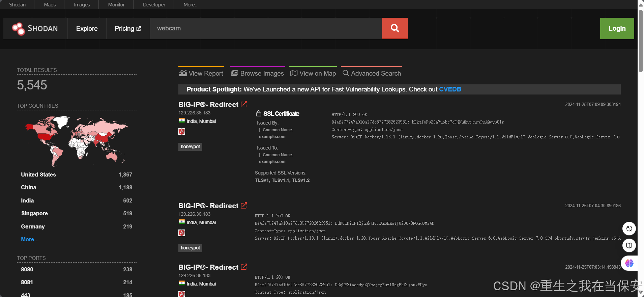Click the Shodan logo icon
The width and height of the screenshot is (644, 297).
coord(18,29)
